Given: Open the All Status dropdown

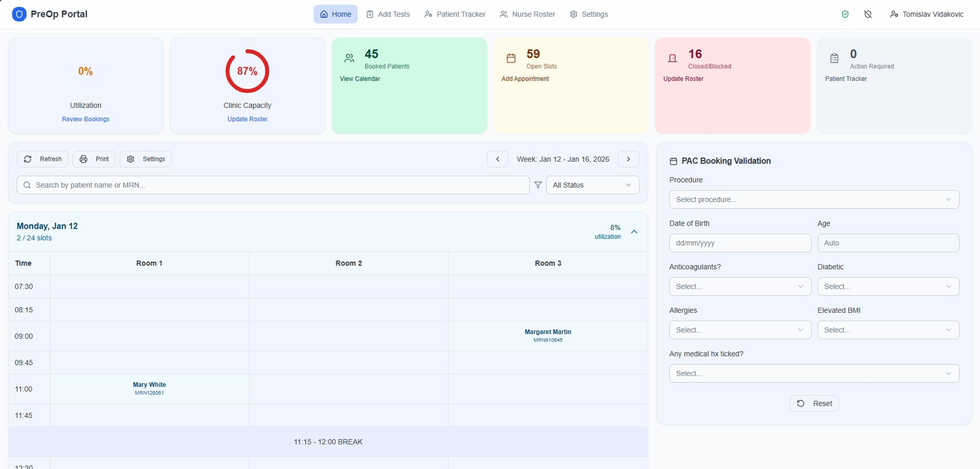Looking at the screenshot, I should click(x=592, y=185).
